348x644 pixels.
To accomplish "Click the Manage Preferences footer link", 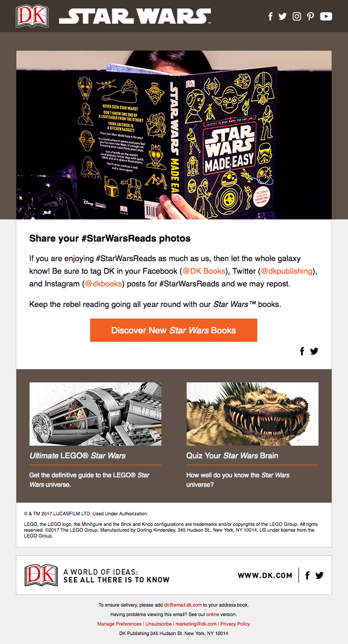I will point(120,624).
